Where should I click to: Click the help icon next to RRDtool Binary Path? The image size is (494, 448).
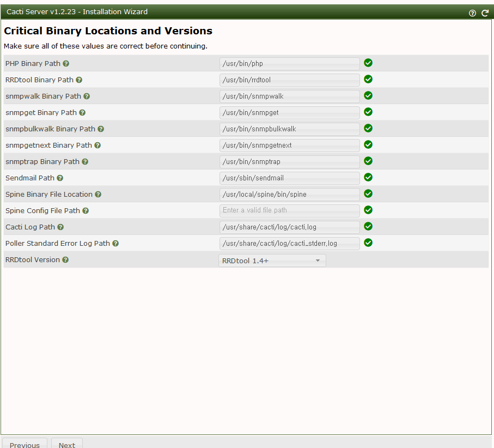79,80
